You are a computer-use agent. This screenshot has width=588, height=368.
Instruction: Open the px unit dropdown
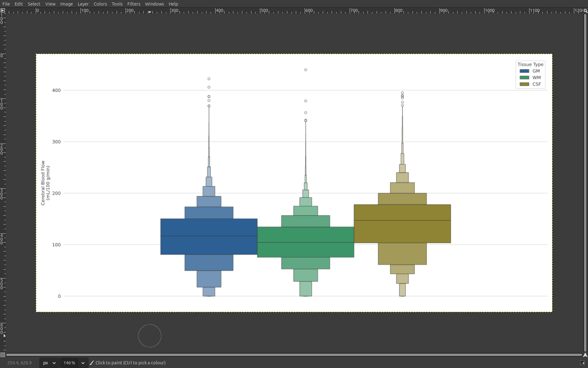pos(49,363)
